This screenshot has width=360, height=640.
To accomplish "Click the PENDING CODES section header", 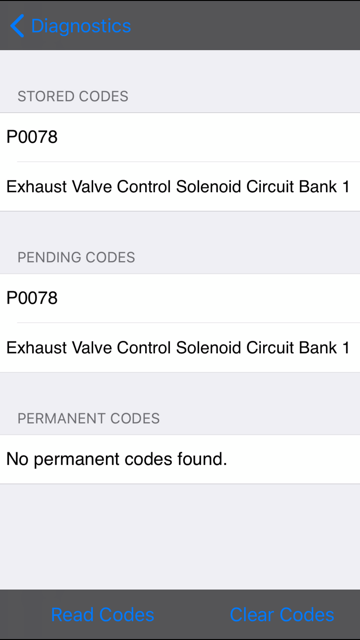I will point(76,257).
